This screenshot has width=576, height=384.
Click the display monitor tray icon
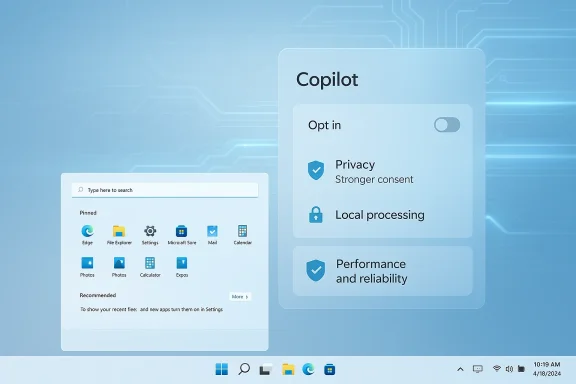pos(478,369)
